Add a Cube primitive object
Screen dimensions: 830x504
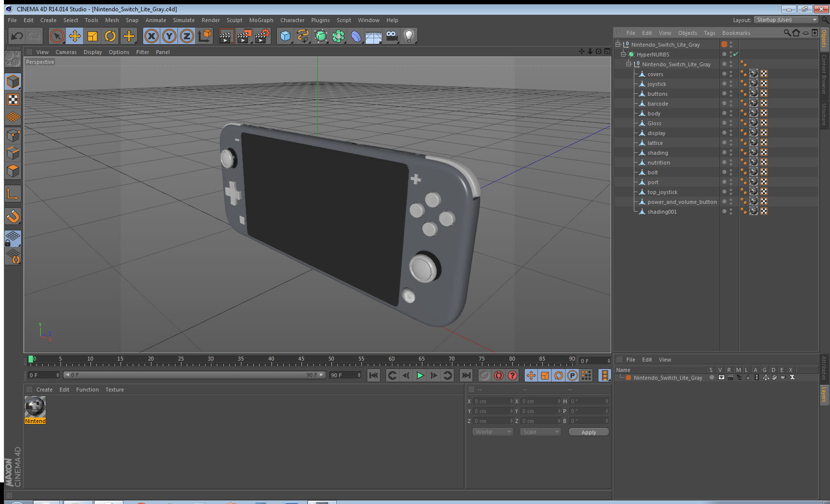point(285,36)
